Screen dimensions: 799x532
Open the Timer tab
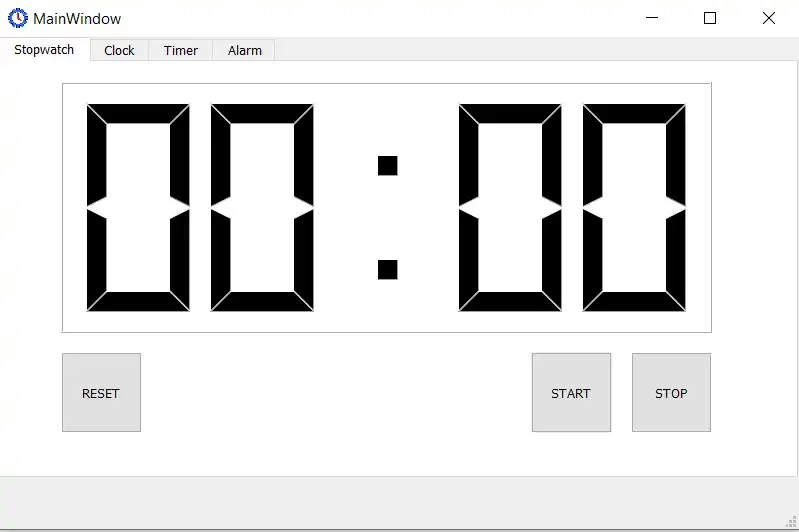click(x=180, y=50)
